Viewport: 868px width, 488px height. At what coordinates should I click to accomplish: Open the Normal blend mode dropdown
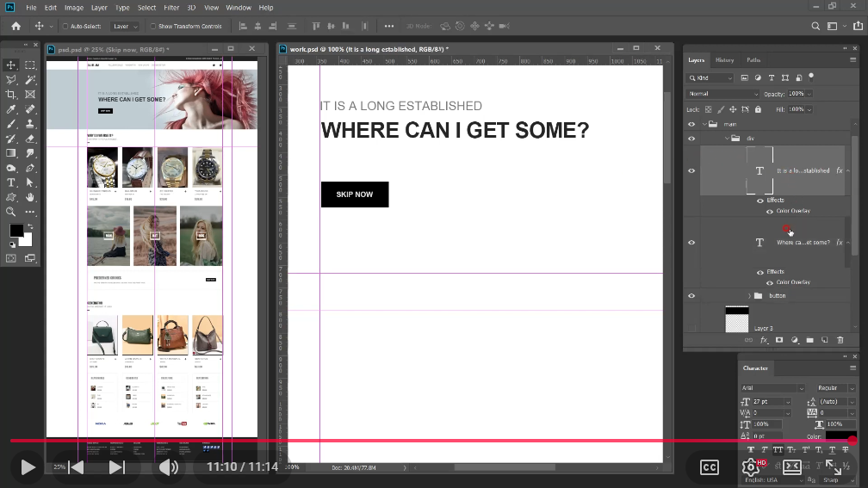pyautogui.click(x=722, y=94)
